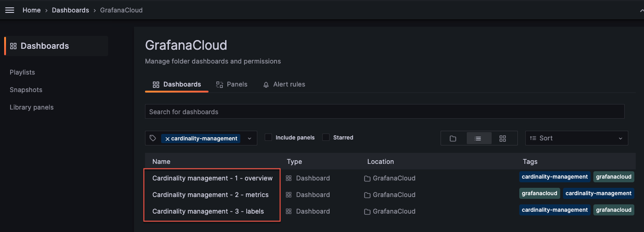Viewport: 644px width, 232px height.
Task: Select the folder view icon
Action: [453, 139]
